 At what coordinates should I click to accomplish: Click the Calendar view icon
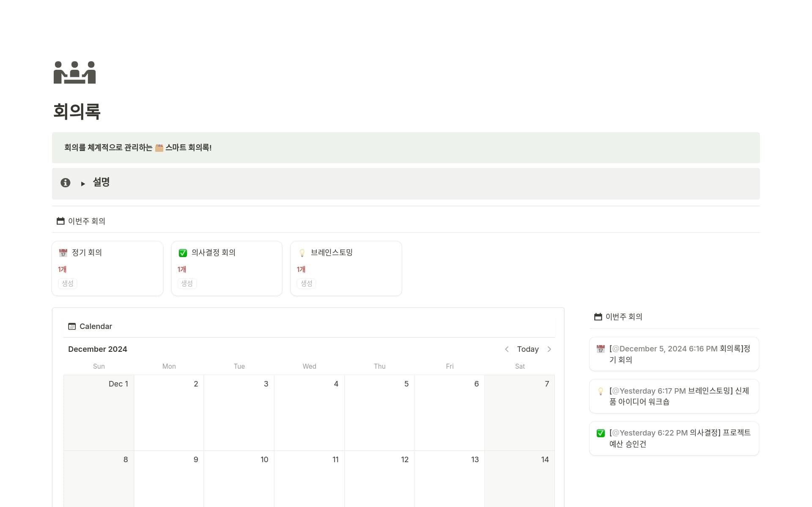pyautogui.click(x=72, y=326)
